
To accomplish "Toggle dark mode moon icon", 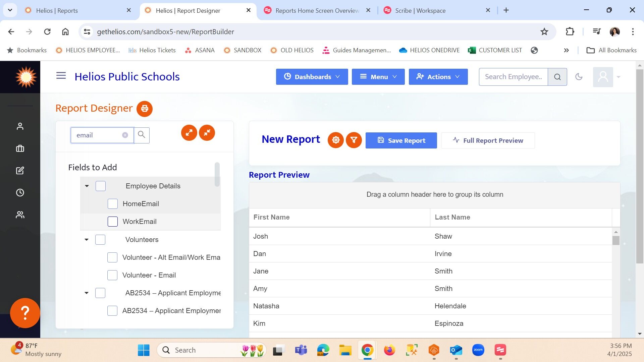I will coord(579,77).
